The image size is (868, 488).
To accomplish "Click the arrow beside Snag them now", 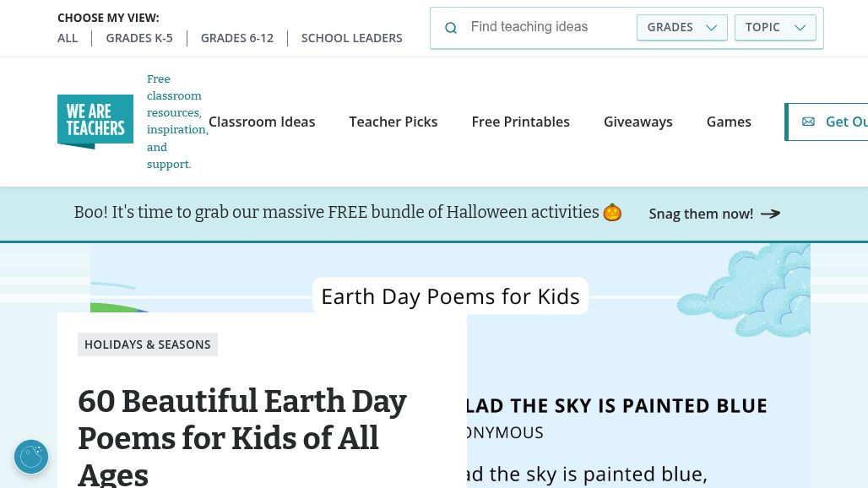I will click(770, 214).
